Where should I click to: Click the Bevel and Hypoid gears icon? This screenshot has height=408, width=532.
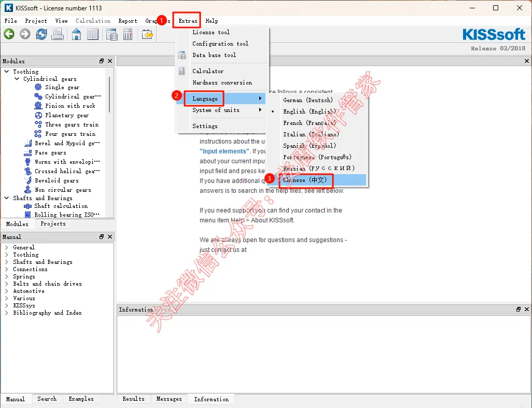click(x=28, y=143)
